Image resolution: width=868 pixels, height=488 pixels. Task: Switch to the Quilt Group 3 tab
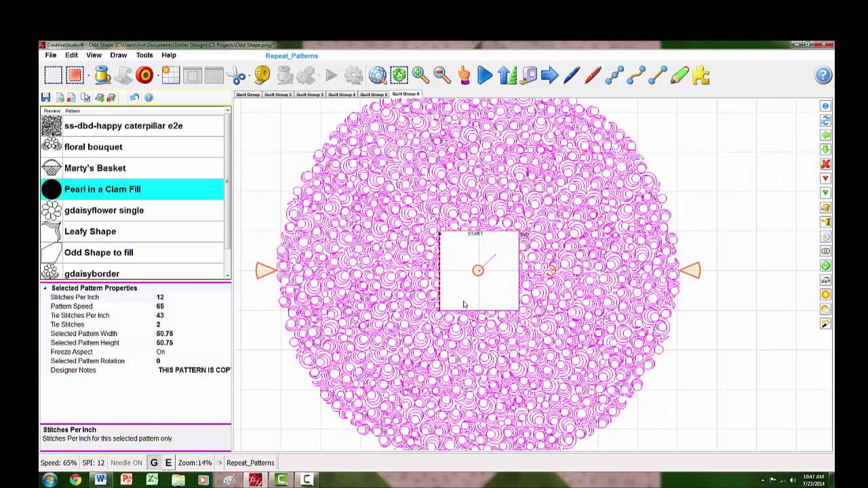pos(310,94)
